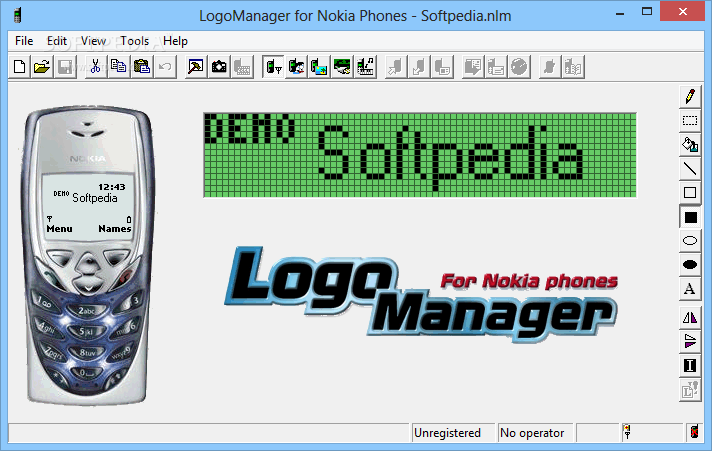Screen dimensions: 712x451
Task: Pick the Paint Bucket fill tool
Action: pyautogui.click(x=690, y=144)
